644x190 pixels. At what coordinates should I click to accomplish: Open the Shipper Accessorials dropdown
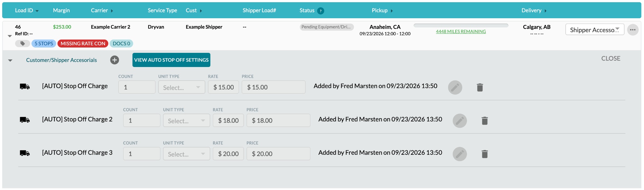pyautogui.click(x=595, y=30)
